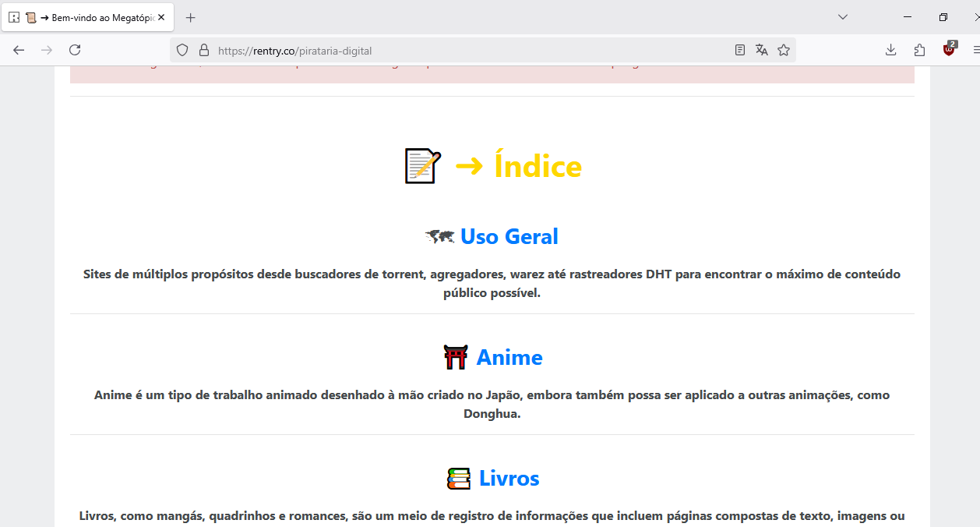Open a new tab with plus button
980x527 pixels.
coord(191,17)
